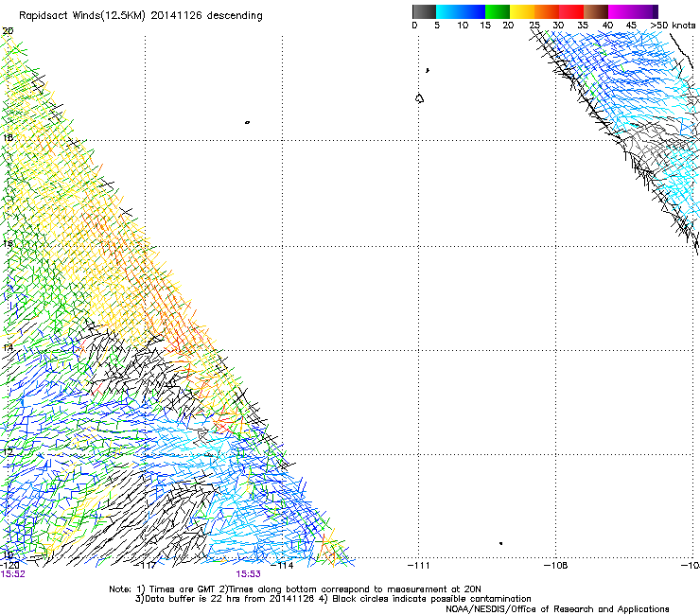Click the 'Times are GMT' note line
Viewport: 700px width, 615px height.
tap(294, 589)
